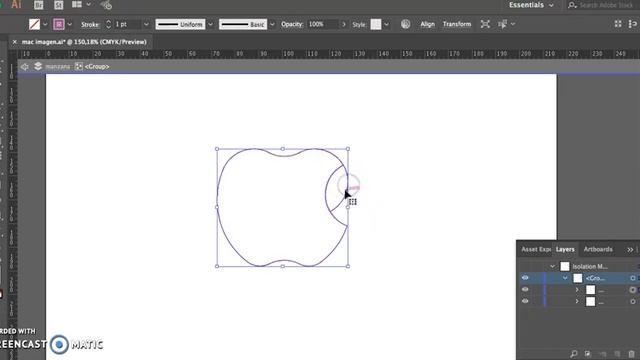Click the fill color swatch (none)

tap(34, 24)
